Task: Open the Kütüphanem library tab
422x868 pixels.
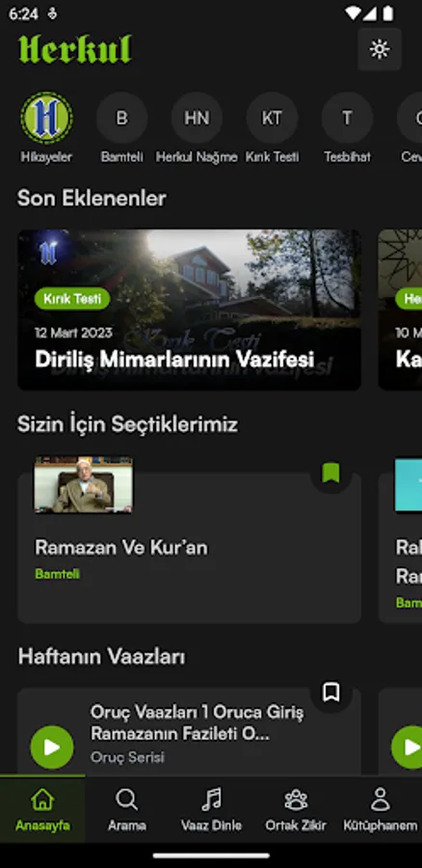Action: (380, 809)
